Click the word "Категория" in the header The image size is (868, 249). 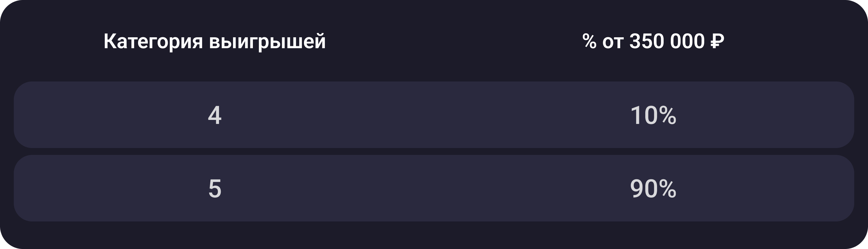153,41
